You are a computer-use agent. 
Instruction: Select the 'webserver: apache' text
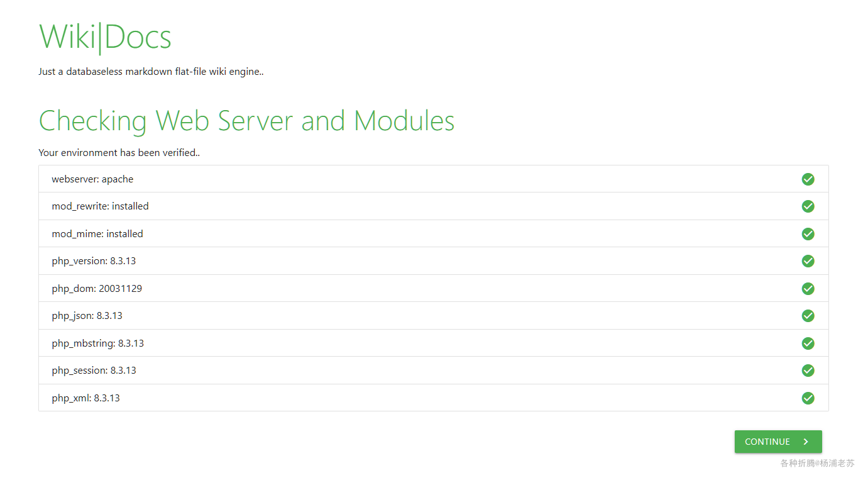[92, 179]
